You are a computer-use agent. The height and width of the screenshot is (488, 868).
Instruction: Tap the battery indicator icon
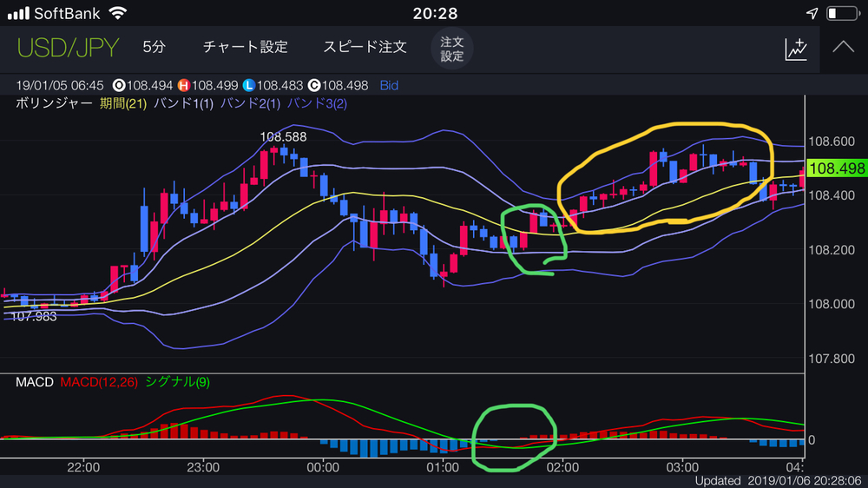844,13
